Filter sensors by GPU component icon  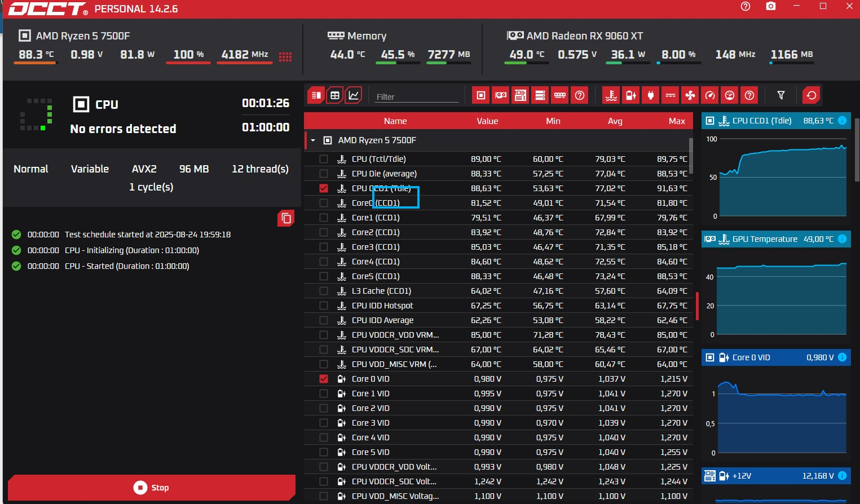click(x=501, y=95)
